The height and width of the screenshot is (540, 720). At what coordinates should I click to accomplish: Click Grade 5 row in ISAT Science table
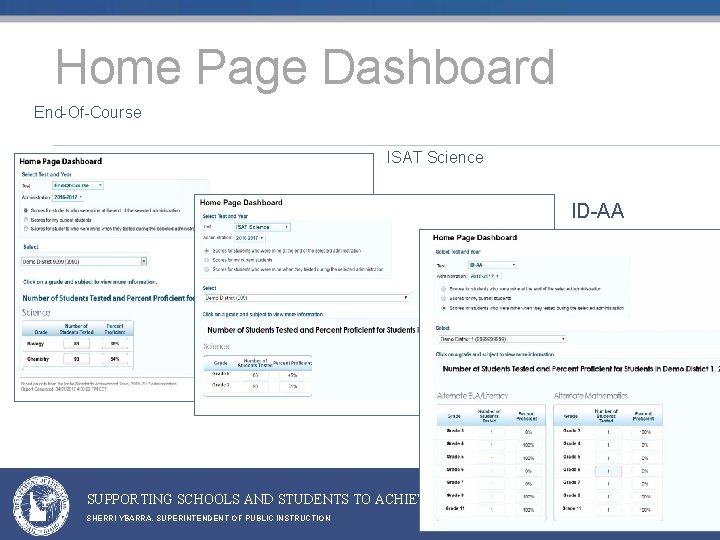click(x=220, y=374)
